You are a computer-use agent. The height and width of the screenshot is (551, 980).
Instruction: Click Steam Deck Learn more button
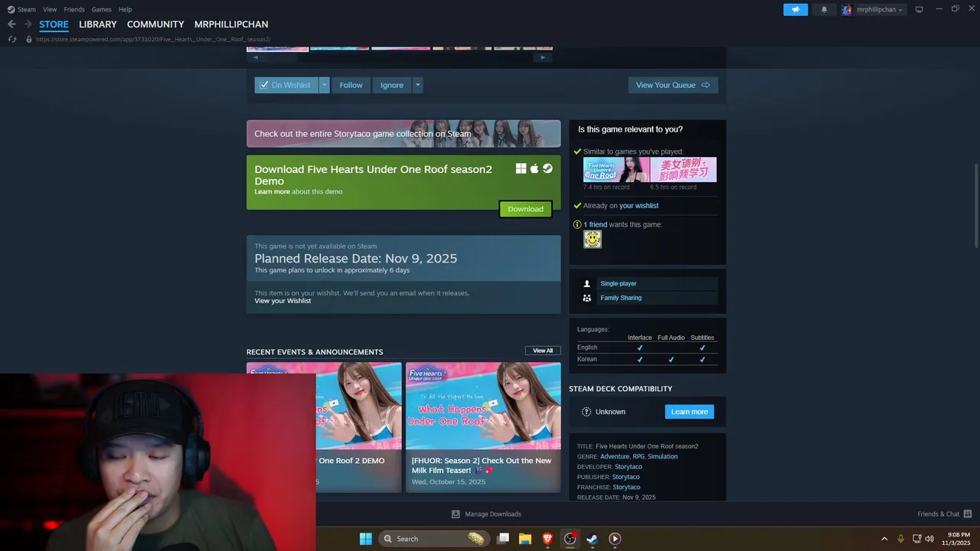689,412
